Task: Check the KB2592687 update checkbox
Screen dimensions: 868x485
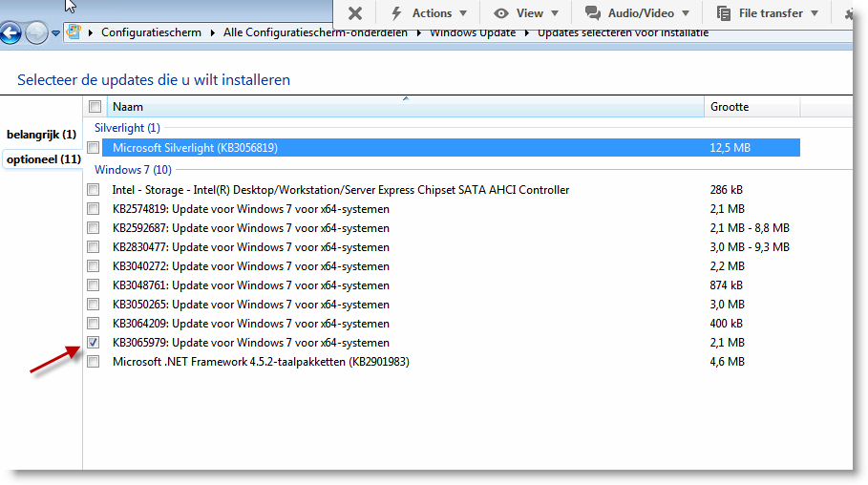Action: [x=93, y=228]
